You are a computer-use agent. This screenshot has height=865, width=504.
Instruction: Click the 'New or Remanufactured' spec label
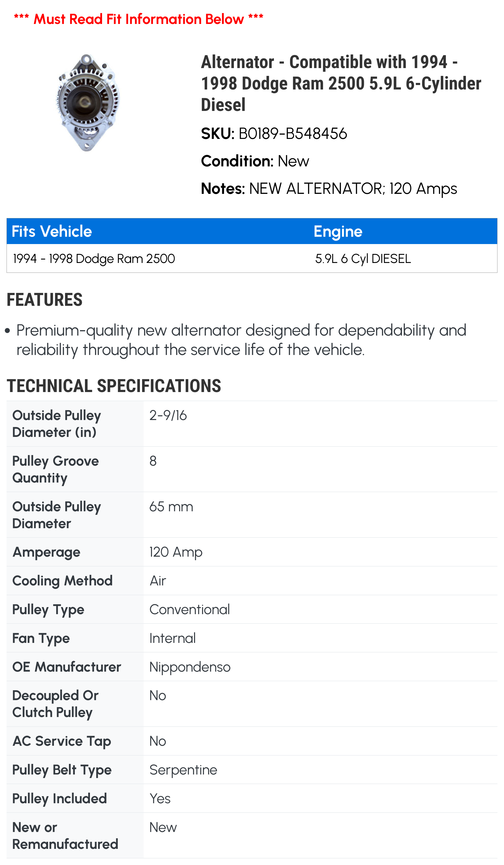coord(65,836)
